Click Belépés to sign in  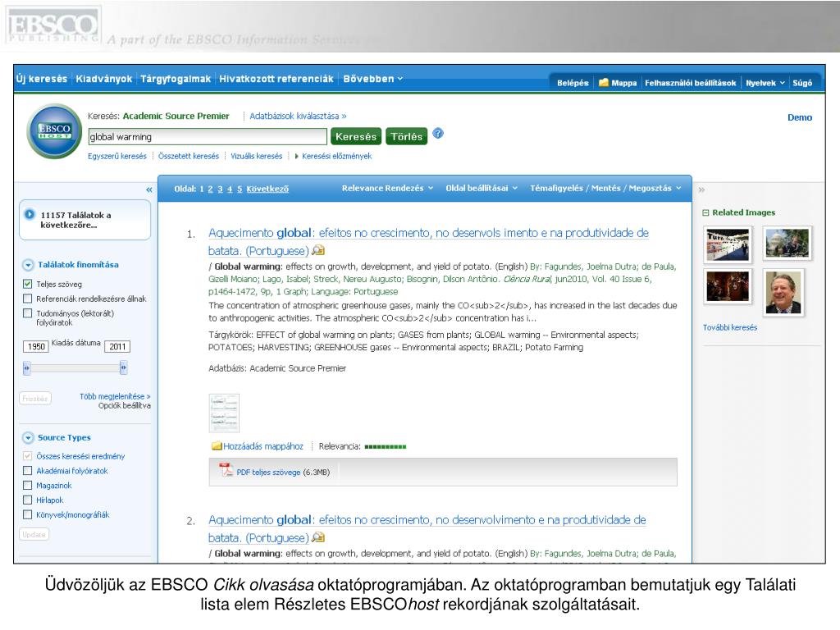point(573,83)
